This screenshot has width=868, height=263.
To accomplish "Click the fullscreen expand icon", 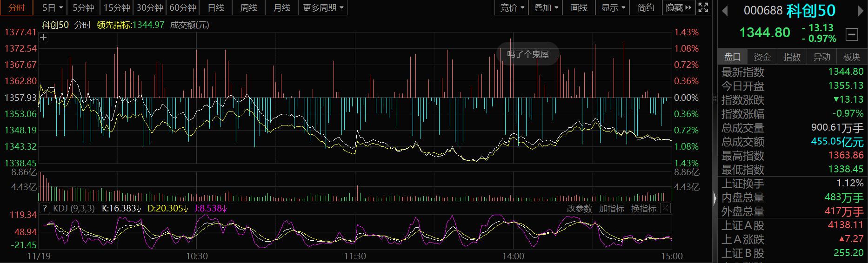I will tap(703, 7).
